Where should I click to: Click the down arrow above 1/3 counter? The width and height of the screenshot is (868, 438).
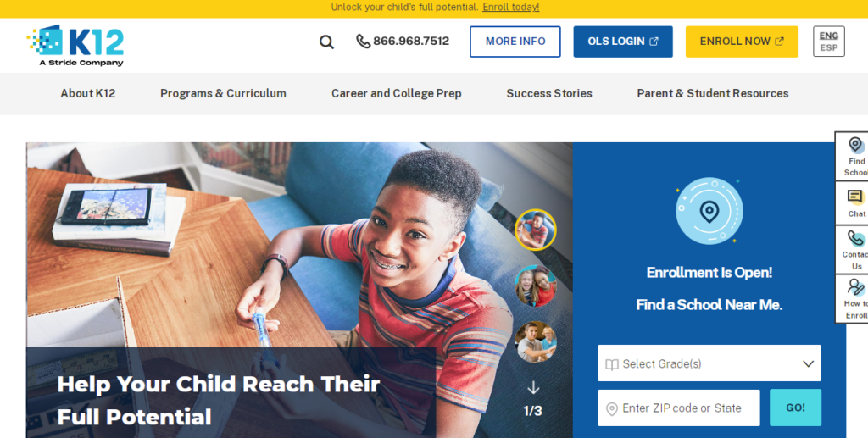[533, 388]
